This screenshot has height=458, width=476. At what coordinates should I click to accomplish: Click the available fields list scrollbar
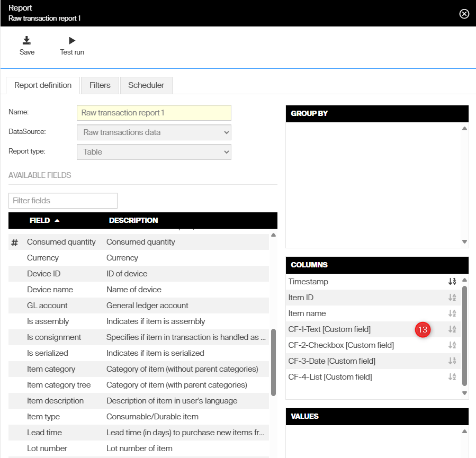(x=273, y=362)
